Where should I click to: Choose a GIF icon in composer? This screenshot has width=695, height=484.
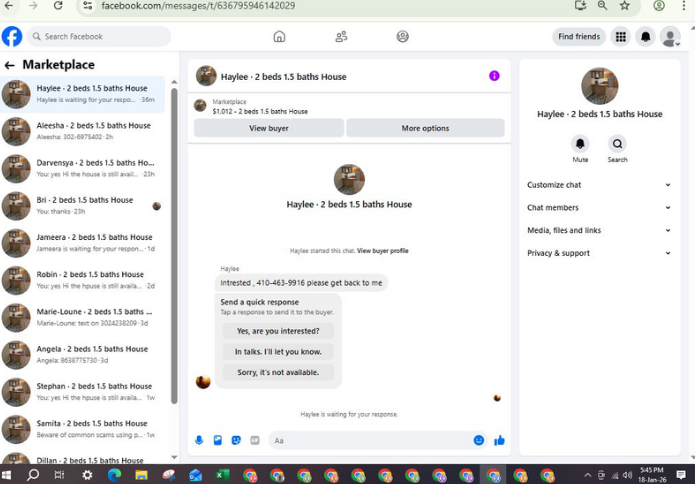(255, 440)
